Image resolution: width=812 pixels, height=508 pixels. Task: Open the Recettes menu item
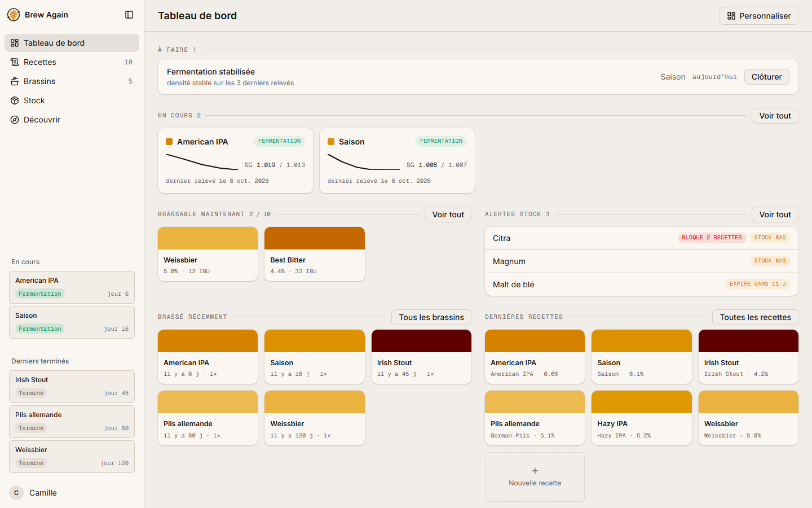click(x=72, y=62)
